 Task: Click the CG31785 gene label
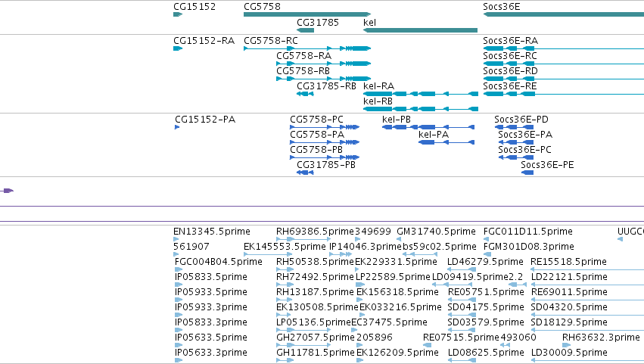[x=318, y=22]
